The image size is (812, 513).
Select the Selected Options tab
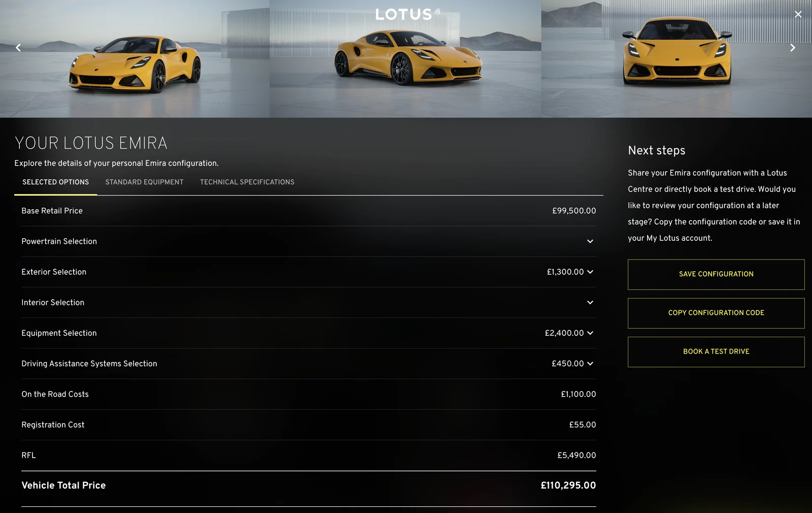(x=55, y=182)
